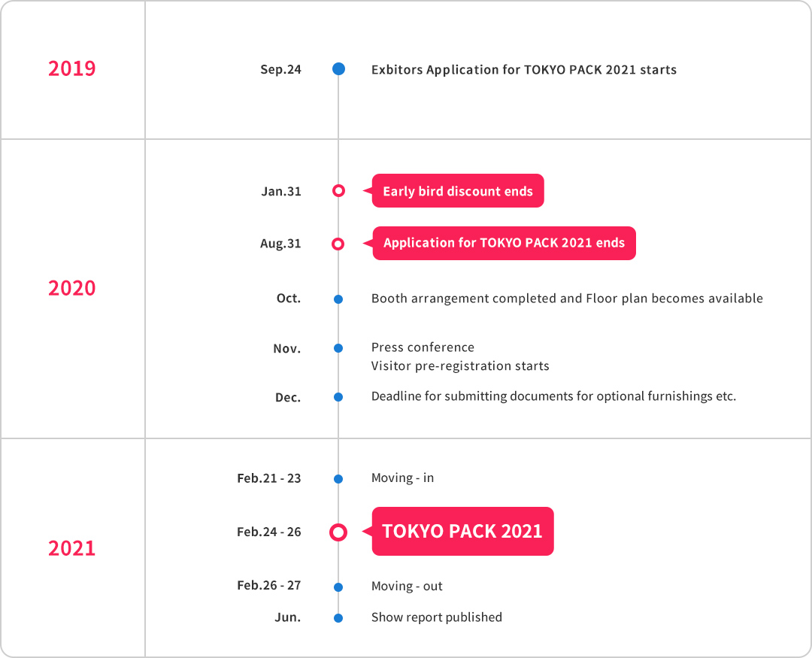Select the 2020 year label
812x658 pixels.
[x=72, y=288]
